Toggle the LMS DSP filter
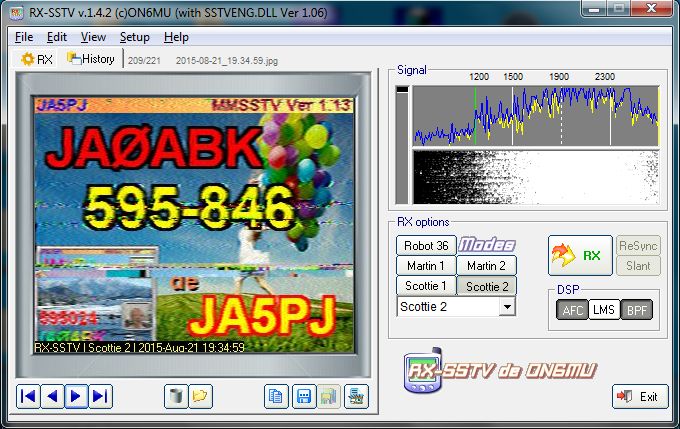This screenshot has height=429, width=680. click(604, 310)
